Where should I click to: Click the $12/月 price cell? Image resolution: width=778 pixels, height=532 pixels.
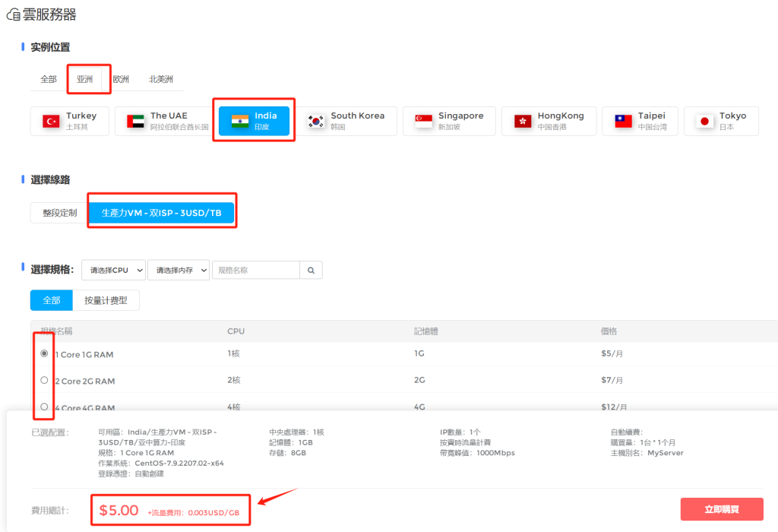click(614, 407)
